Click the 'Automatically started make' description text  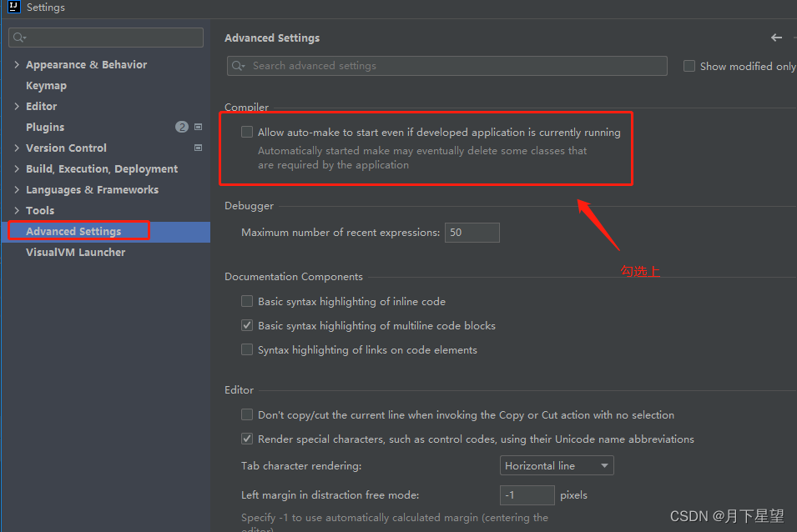[x=422, y=158]
